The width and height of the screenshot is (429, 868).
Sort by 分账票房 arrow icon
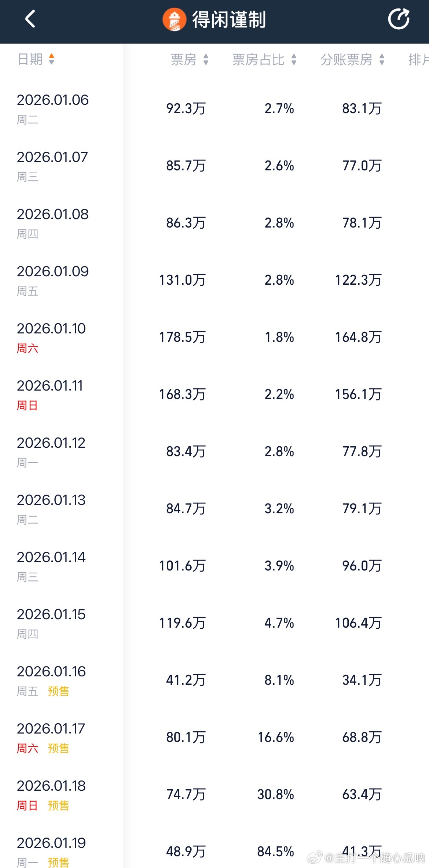382,59
